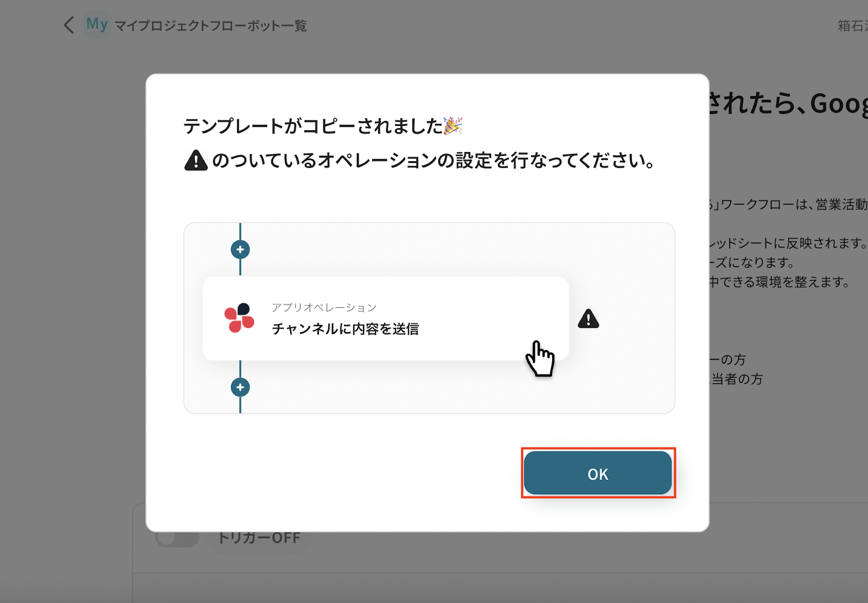Confirm the dialog with the OK button
This screenshot has width=868, height=603.
[x=598, y=473]
